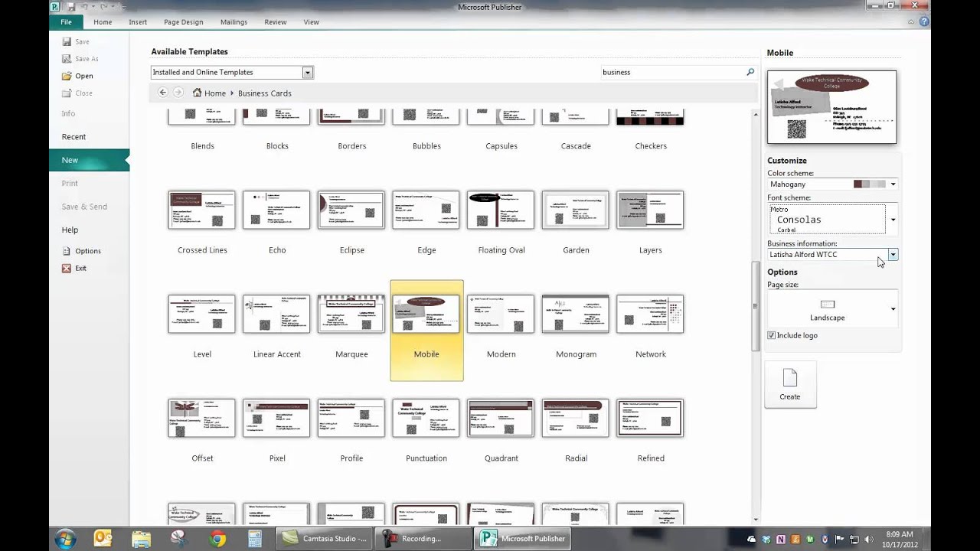
Task: Click the Create document icon
Action: [x=790, y=378]
